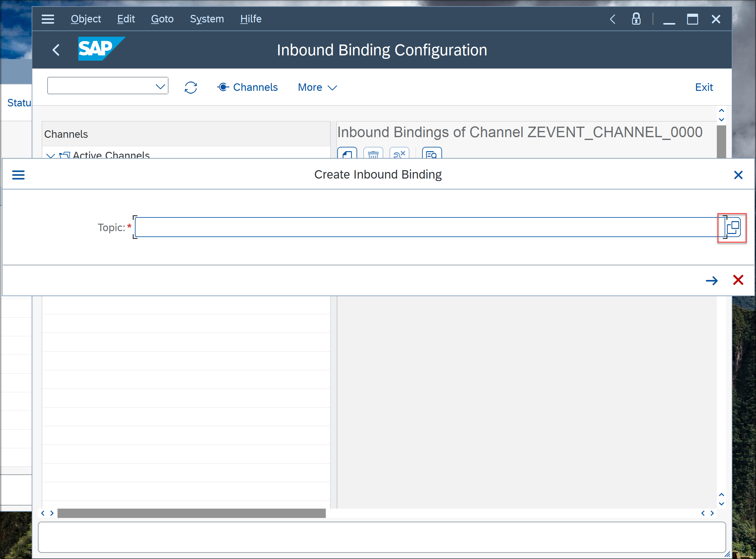Click the details magnifier list icon
The height and width of the screenshot is (559, 756).
click(432, 153)
